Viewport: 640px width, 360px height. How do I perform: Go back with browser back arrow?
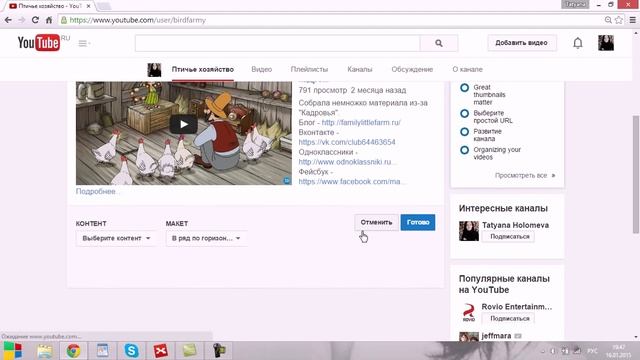tap(8, 20)
